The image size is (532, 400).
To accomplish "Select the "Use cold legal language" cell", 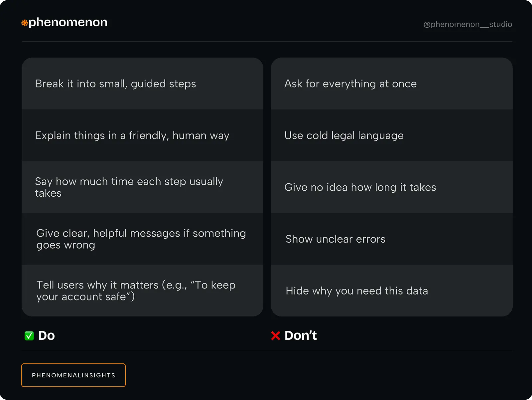I will pyautogui.click(x=344, y=136).
